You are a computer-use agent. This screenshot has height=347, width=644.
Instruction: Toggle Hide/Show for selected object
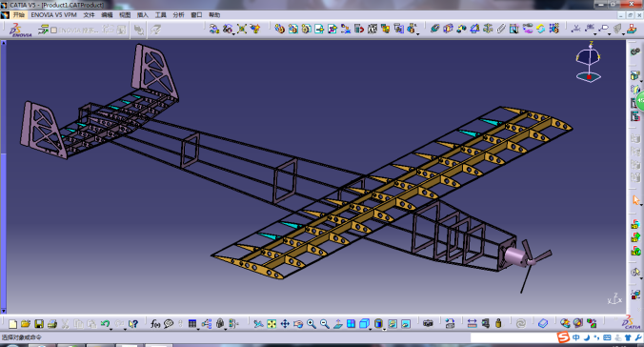pos(392,324)
